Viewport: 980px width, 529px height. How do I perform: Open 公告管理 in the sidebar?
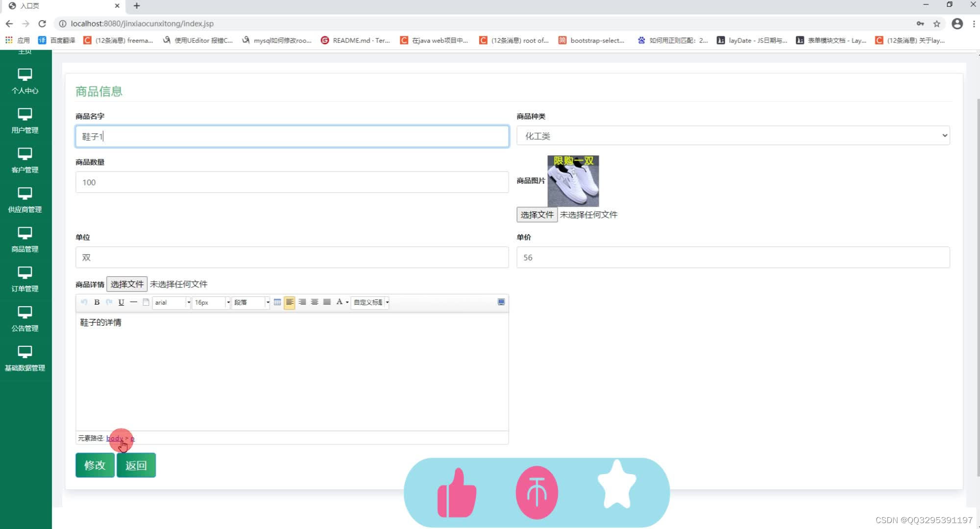click(25, 319)
